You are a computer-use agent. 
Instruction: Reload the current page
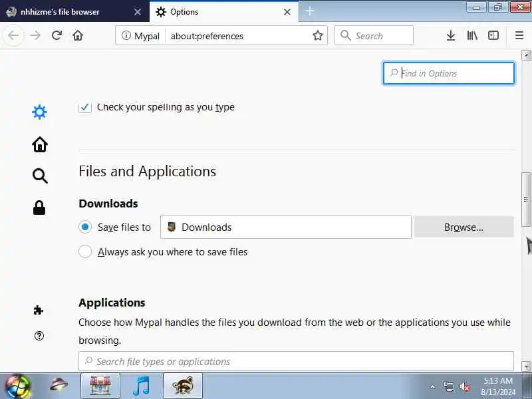(57, 35)
